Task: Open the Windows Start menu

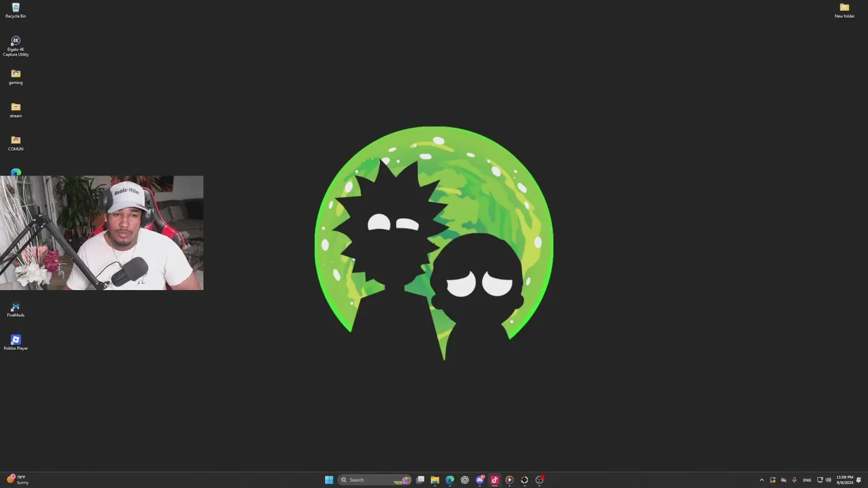Action: coord(329,480)
